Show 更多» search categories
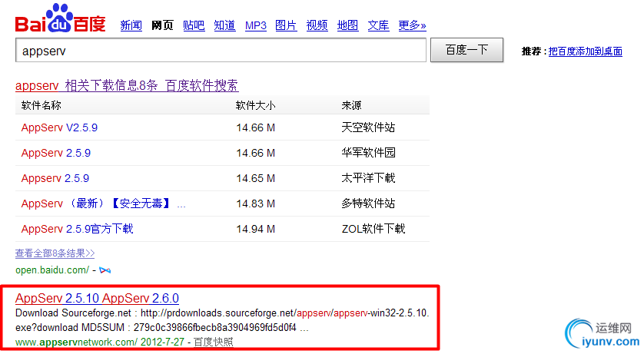The image size is (644, 354). (412, 25)
